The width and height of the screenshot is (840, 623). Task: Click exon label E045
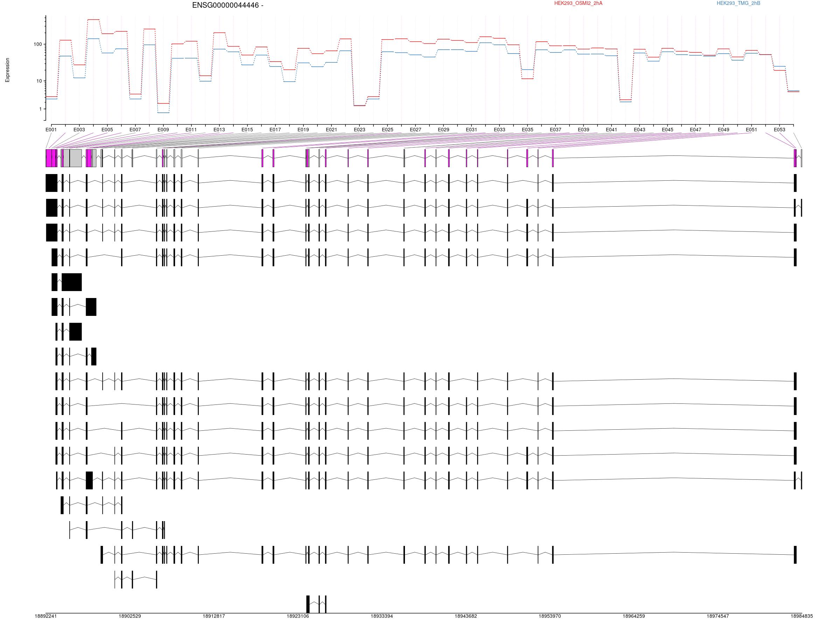[x=667, y=130]
